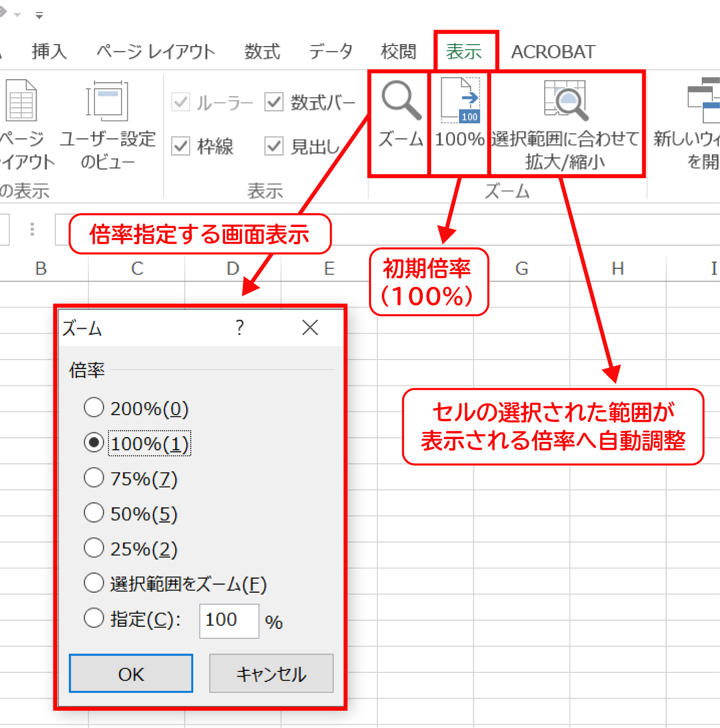Close the Zoom dialog with X
The width and height of the screenshot is (720, 728).
[x=310, y=328]
